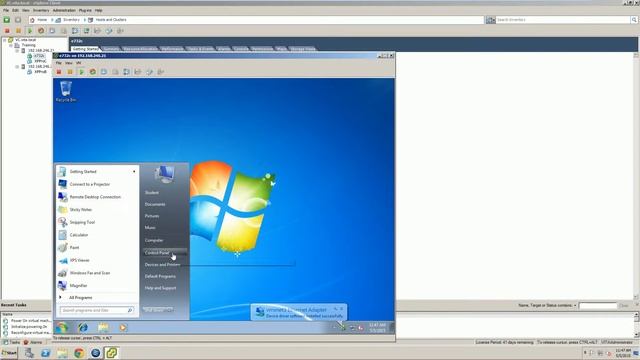The width and height of the screenshot is (640, 360).
Task: Click green Power On icon in vSphere main toolbar
Action: pos(29,31)
